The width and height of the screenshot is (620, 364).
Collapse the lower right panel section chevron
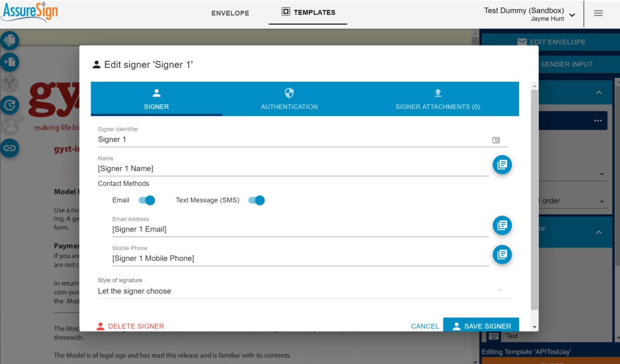pos(599,232)
